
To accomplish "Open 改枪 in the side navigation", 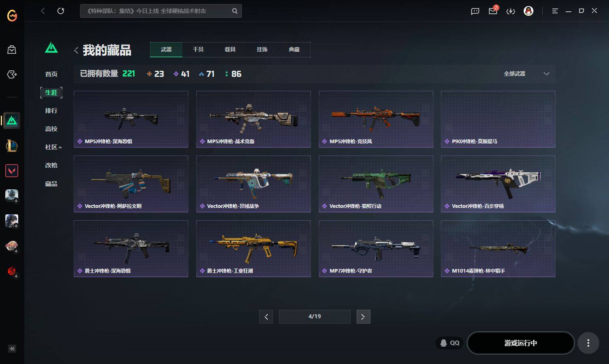I will (51, 165).
